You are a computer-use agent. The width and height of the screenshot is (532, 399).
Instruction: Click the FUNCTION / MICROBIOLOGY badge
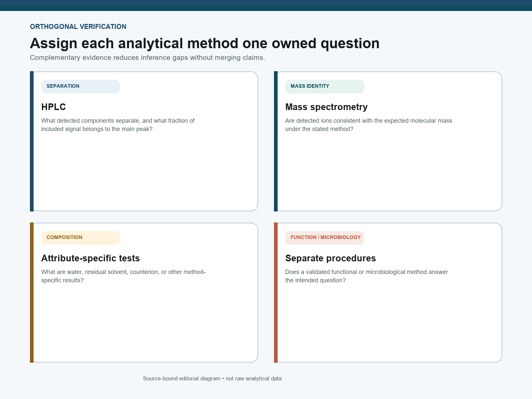click(325, 238)
